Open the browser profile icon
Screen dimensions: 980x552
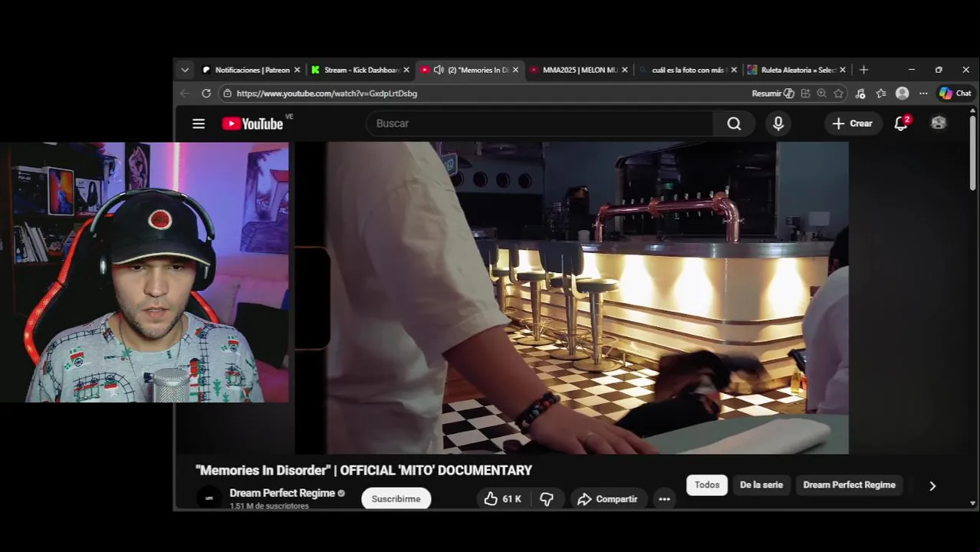click(903, 94)
